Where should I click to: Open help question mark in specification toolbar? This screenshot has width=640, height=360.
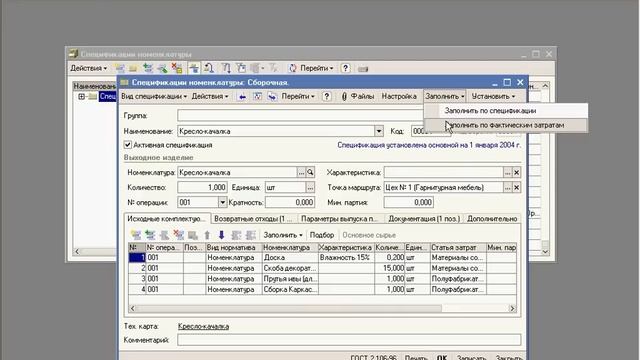coord(327,97)
